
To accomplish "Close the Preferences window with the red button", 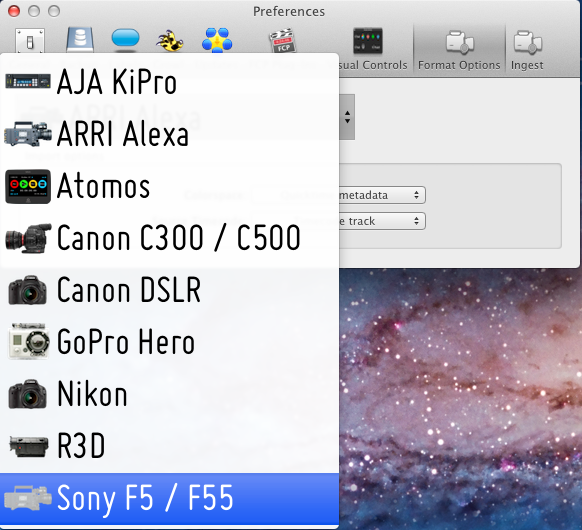I will (14, 11).
